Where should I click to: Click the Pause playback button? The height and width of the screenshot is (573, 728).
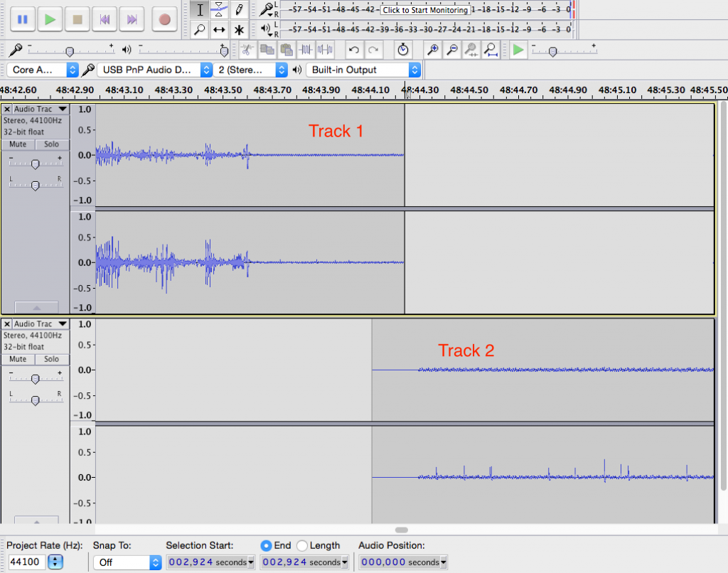pyautogui.click(x=22, y=19)
